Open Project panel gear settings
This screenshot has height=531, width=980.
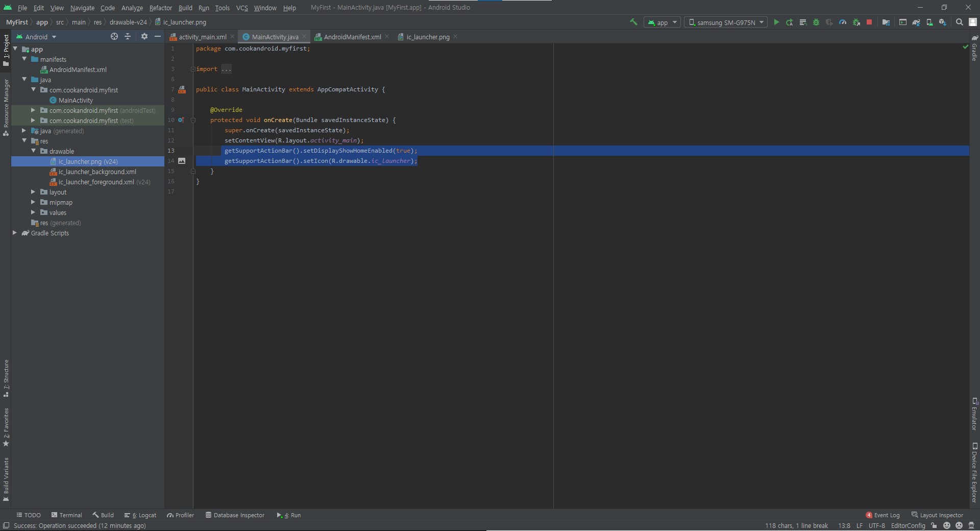point(144,37)
